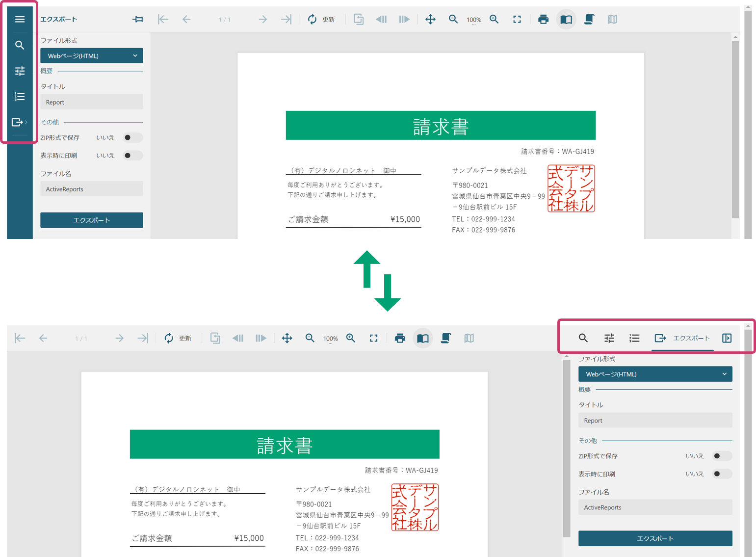Open export panel from upper viewer sidebar
Image resolution: width=756 pixels, height=557 pixels.
tap(19, 122)
